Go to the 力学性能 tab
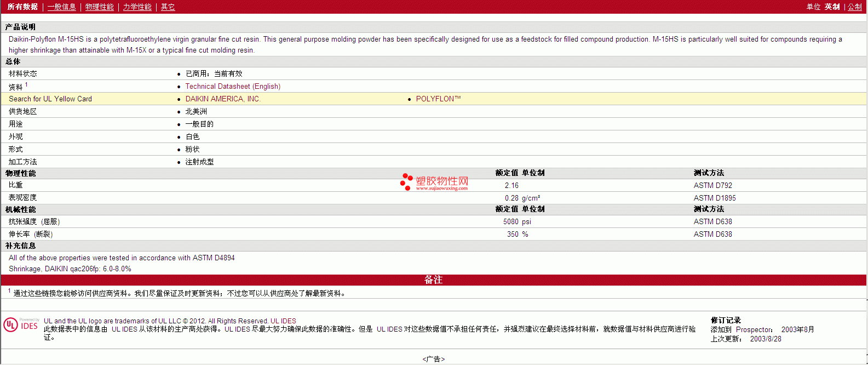 pos(137,7)
